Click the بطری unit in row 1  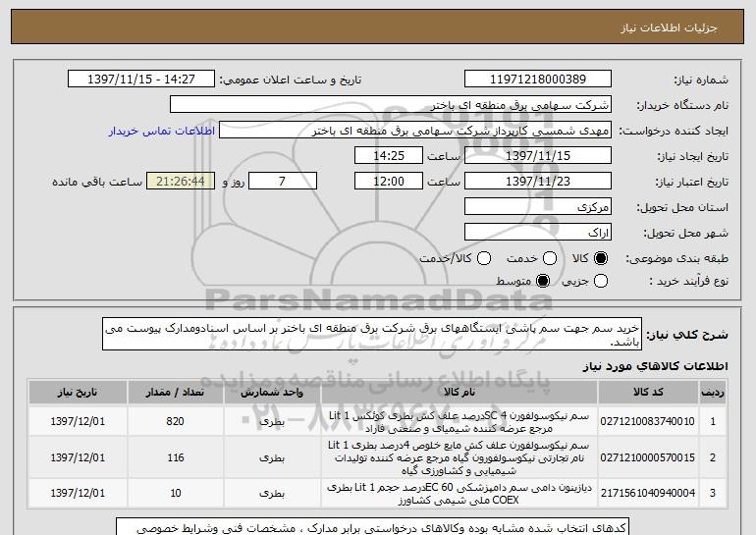[x=272, y=422]
